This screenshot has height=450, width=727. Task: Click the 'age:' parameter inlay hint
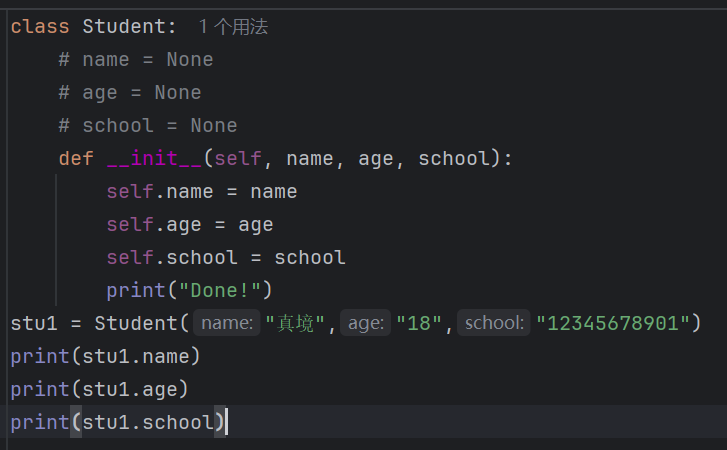click(366, 323)
